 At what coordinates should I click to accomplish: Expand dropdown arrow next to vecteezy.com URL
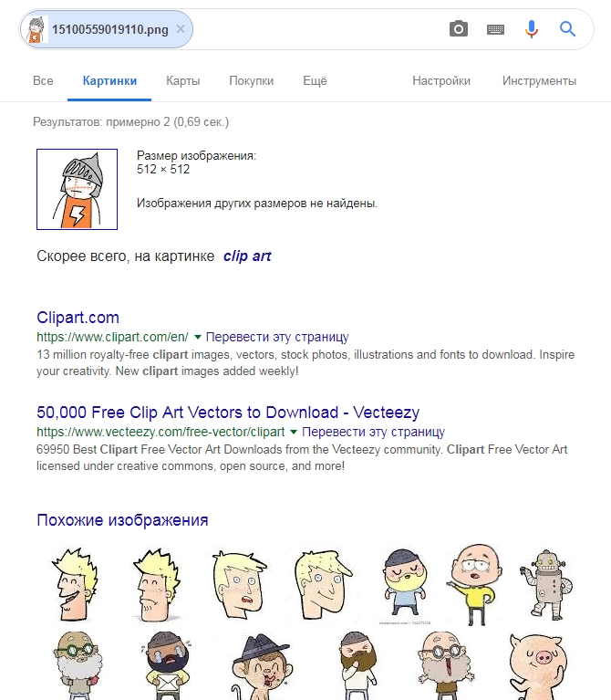coord(294,433)
